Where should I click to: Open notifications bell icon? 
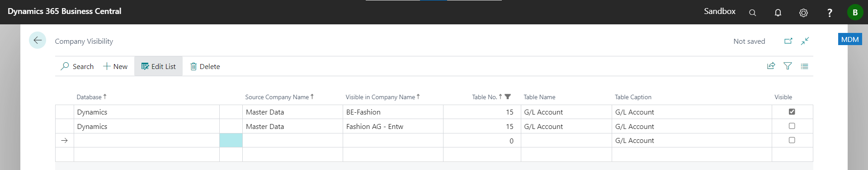point(778,13)
